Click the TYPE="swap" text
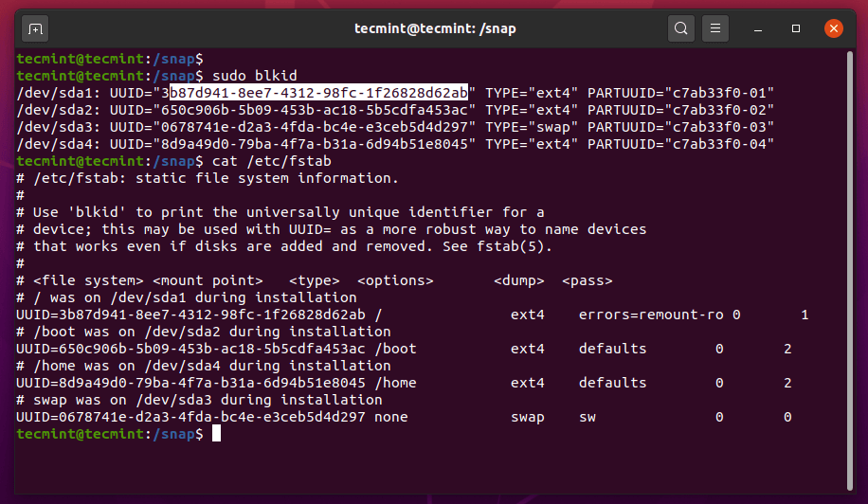This screenshot has width=868, height=504. pos(528,126)
